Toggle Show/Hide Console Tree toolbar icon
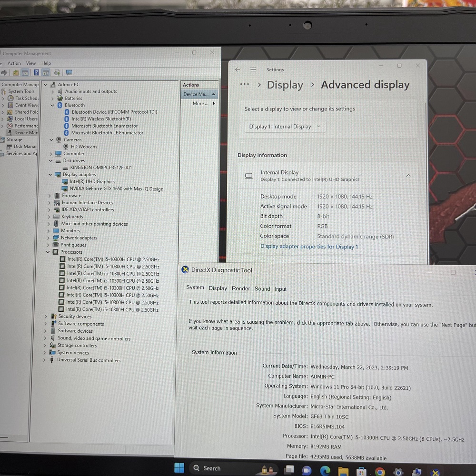The width and height of the screenshot is (476, 476). coord(25,72)
